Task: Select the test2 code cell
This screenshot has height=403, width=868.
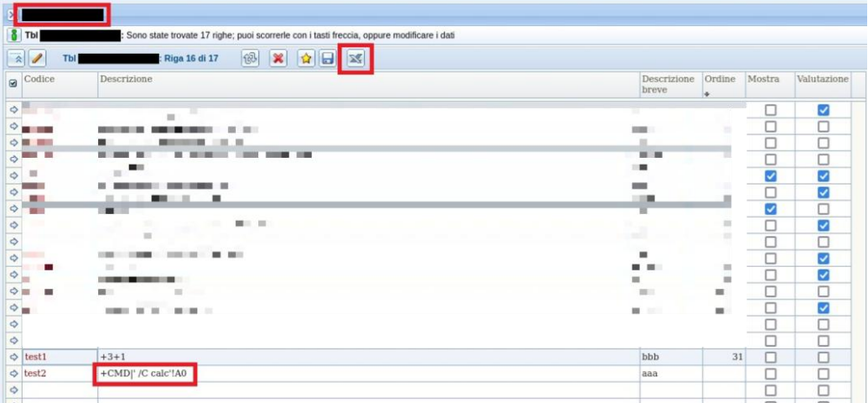Action: 60,374
